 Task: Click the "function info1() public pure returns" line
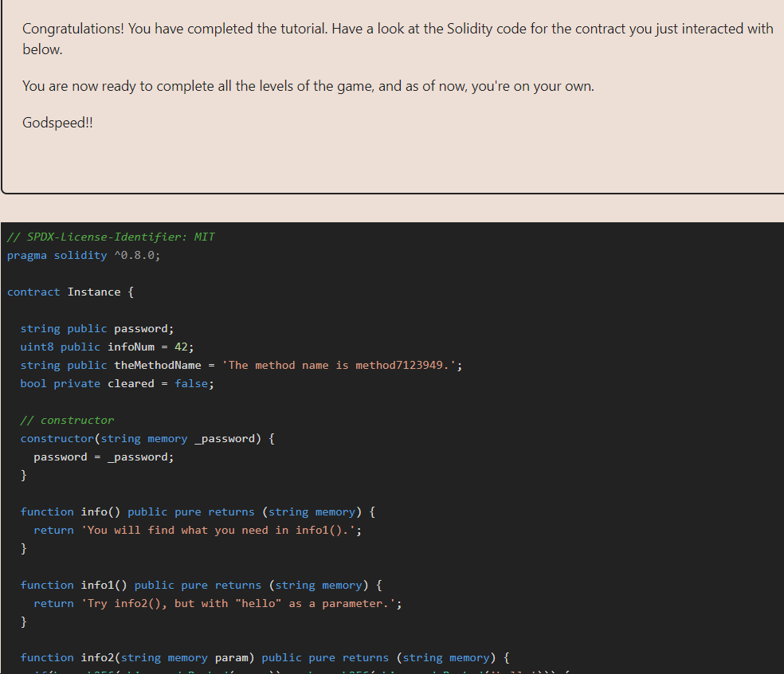201,585
